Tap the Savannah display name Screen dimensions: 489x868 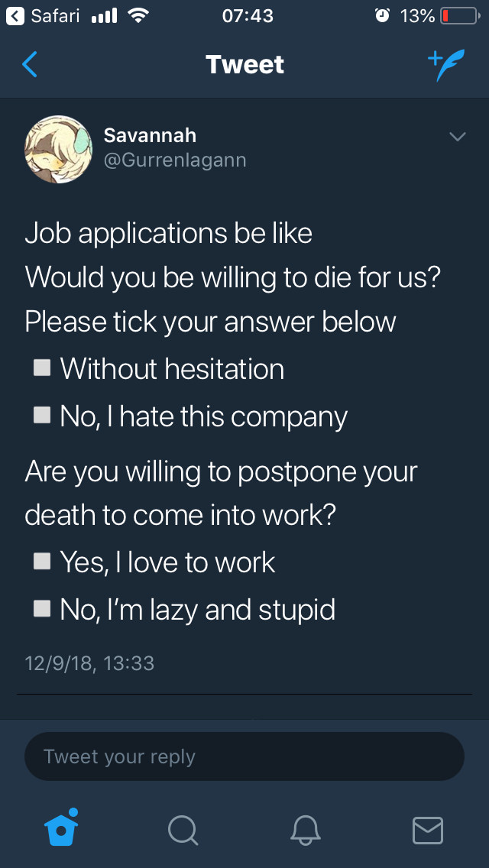click(x=150, y=135)
